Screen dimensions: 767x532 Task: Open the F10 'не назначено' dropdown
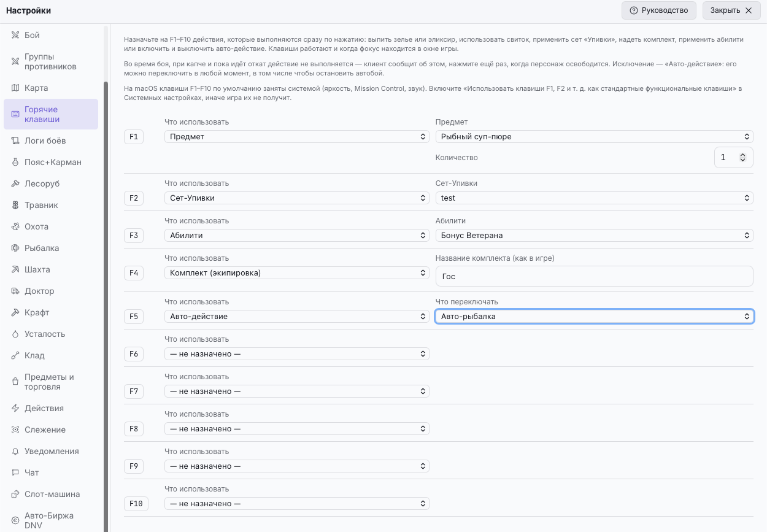click(x=297, y=503)
